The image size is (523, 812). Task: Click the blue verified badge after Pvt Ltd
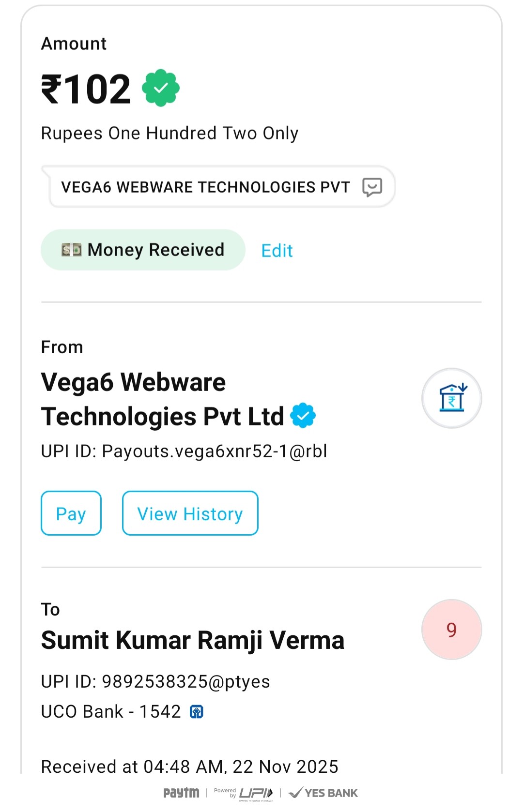click(303, 416)
